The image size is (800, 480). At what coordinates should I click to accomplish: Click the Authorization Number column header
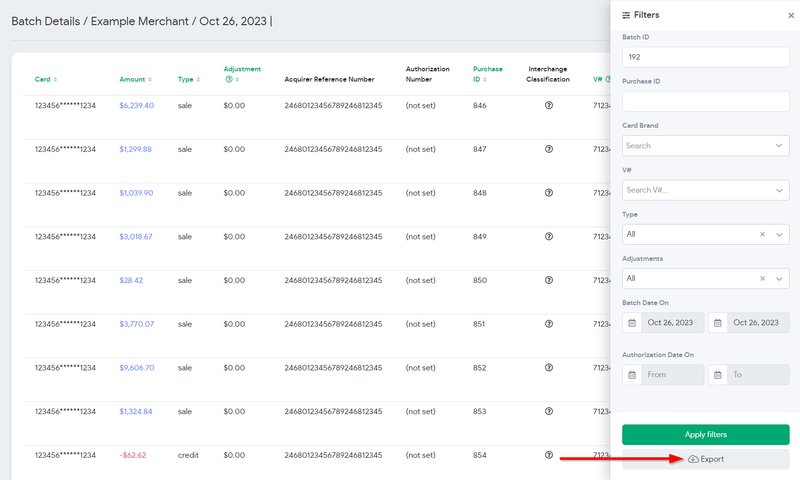[x=428, y=74]
